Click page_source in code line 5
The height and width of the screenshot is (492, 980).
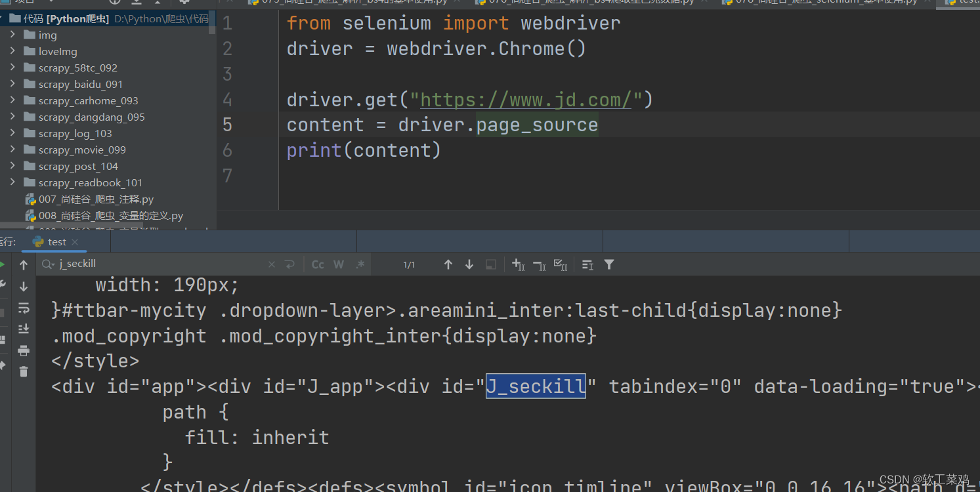coord(537,125)
